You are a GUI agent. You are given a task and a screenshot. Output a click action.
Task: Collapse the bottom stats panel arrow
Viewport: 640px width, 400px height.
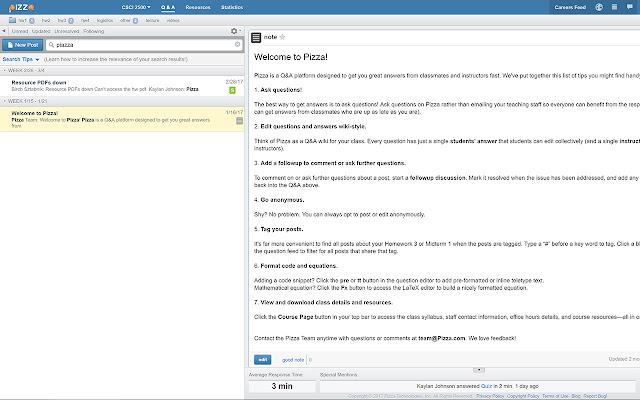click(x=479, y=370)
